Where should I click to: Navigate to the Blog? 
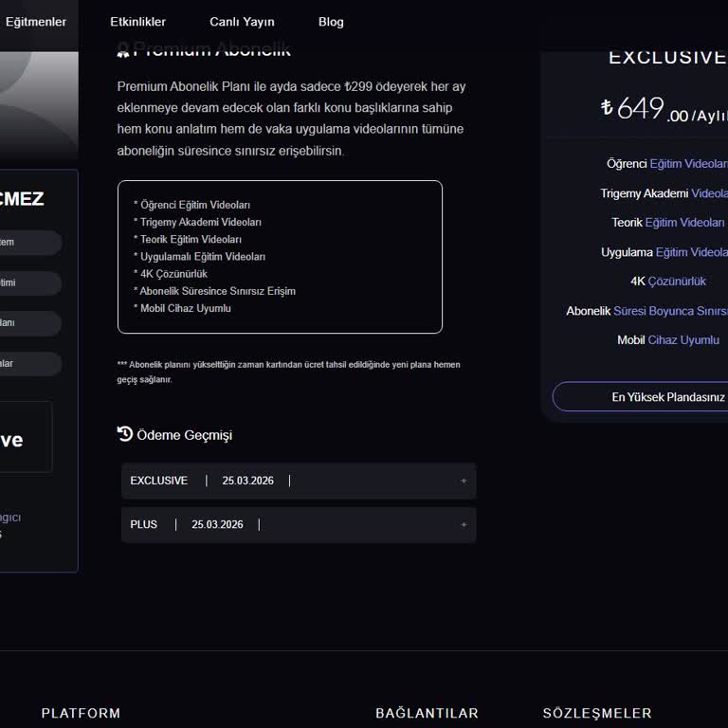pyautogui.click(x=331, y=22)
